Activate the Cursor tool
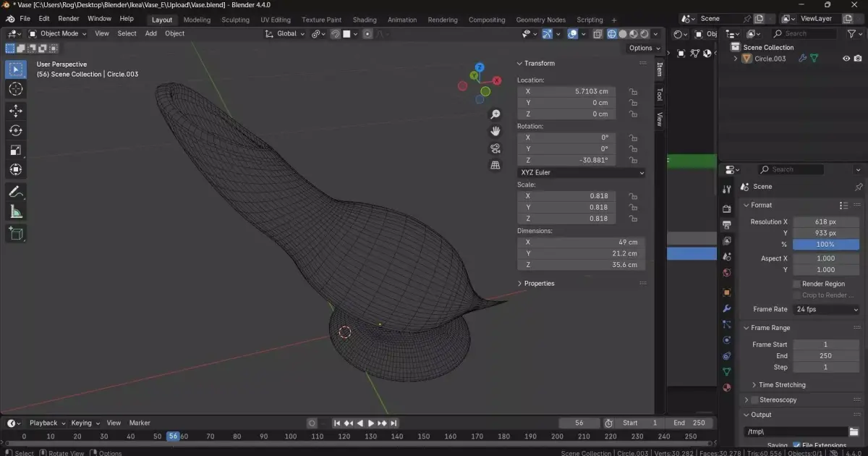 (x=16, y=89)
